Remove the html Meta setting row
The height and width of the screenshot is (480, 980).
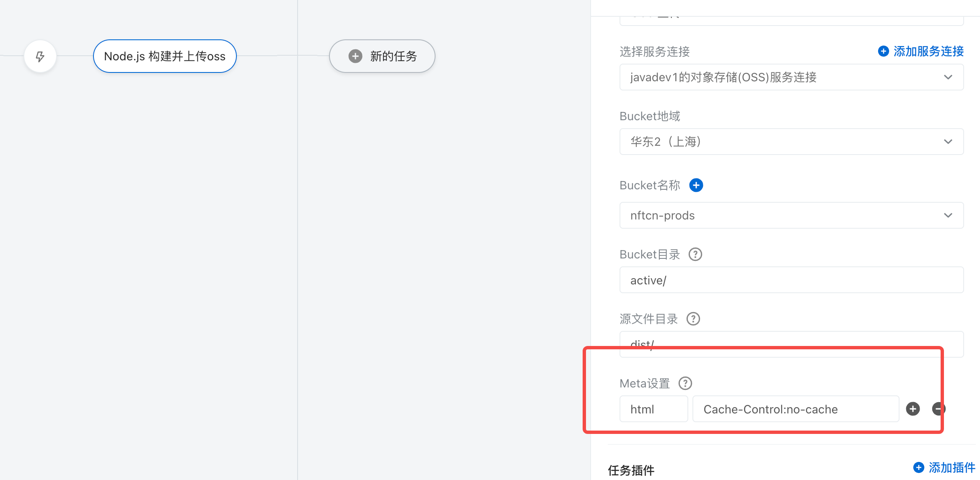point(938,409)
